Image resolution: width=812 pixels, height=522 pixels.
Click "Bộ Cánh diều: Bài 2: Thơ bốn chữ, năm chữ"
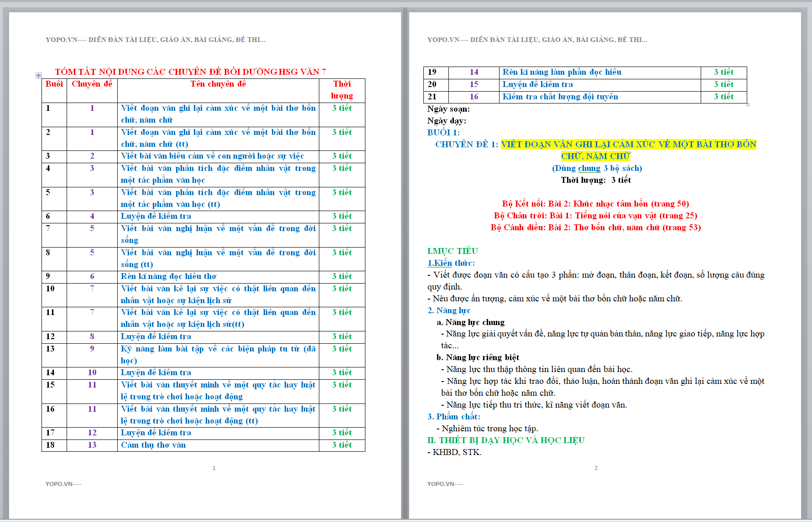point(595,227)
